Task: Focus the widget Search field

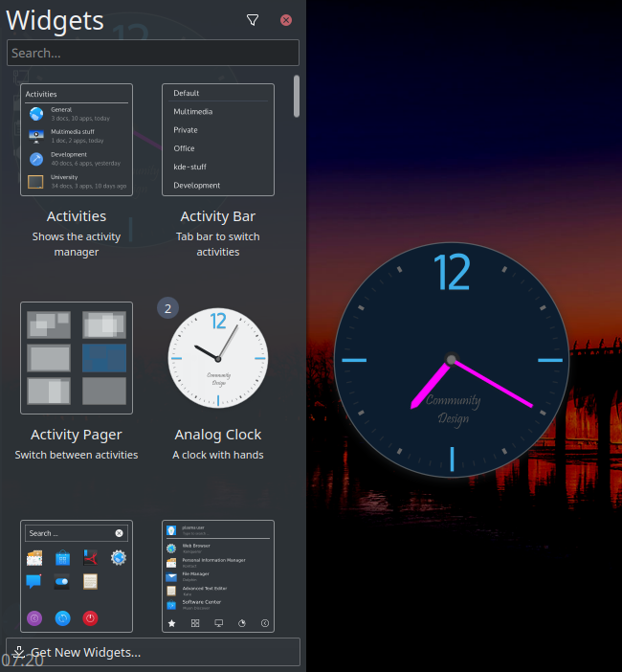Action: [x=153, y=53]
